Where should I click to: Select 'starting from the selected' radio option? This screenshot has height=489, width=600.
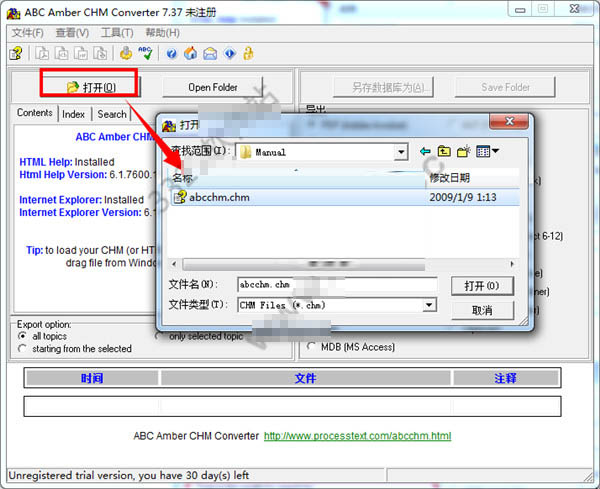22,349
